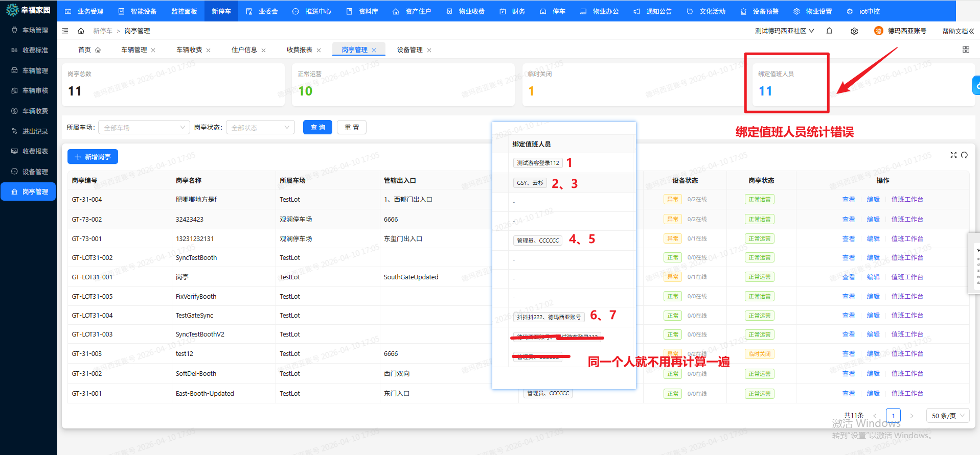Expand the 岗亭状态 dropdown
Viewport: 980px width, 455px height.
click(x=260, y=128)
